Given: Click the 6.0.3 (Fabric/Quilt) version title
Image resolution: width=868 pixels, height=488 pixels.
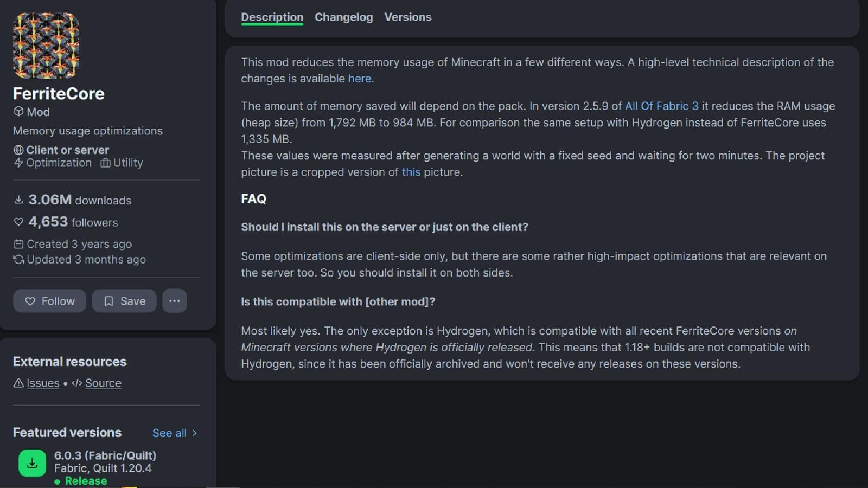Looking at the screenshot, I should pyautogui.click(x=105, y=455).
